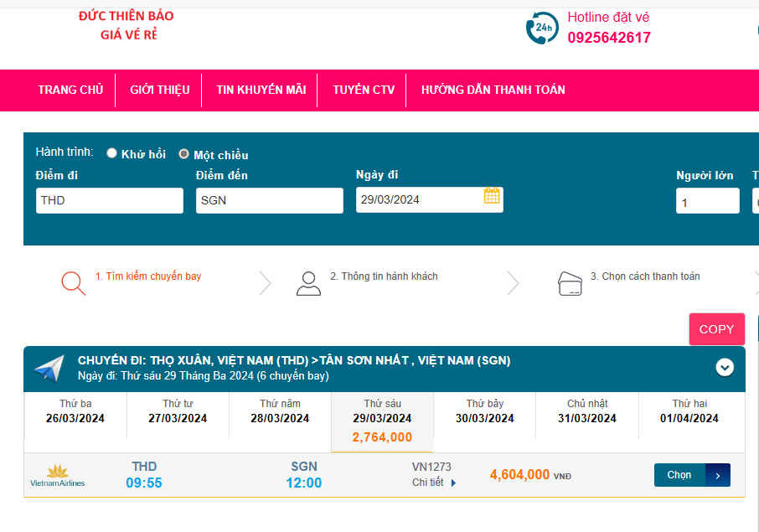Open Tin Khuyến Mãi menu item

(x=261, y=90)
